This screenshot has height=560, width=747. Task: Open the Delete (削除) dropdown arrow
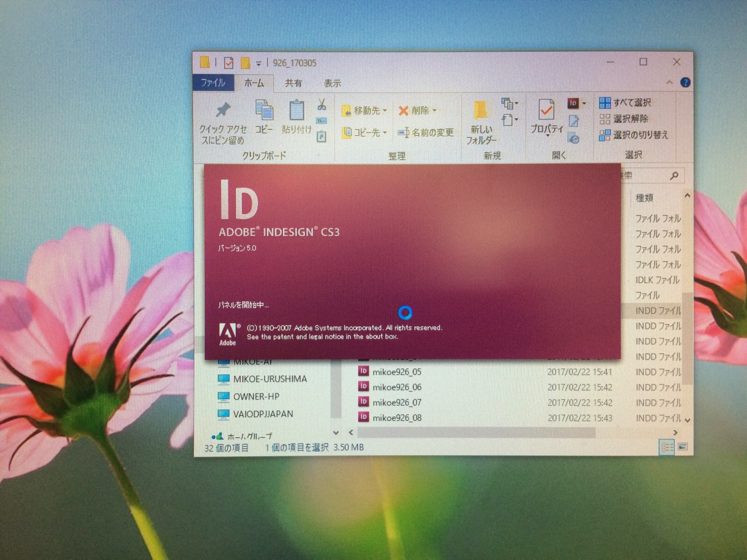434,111
